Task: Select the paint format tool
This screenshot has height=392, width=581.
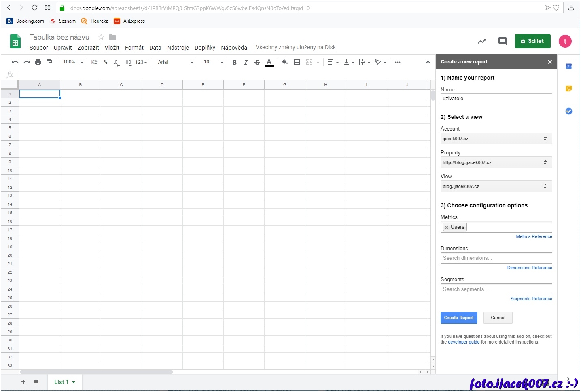Action: (x=50, y=62)
